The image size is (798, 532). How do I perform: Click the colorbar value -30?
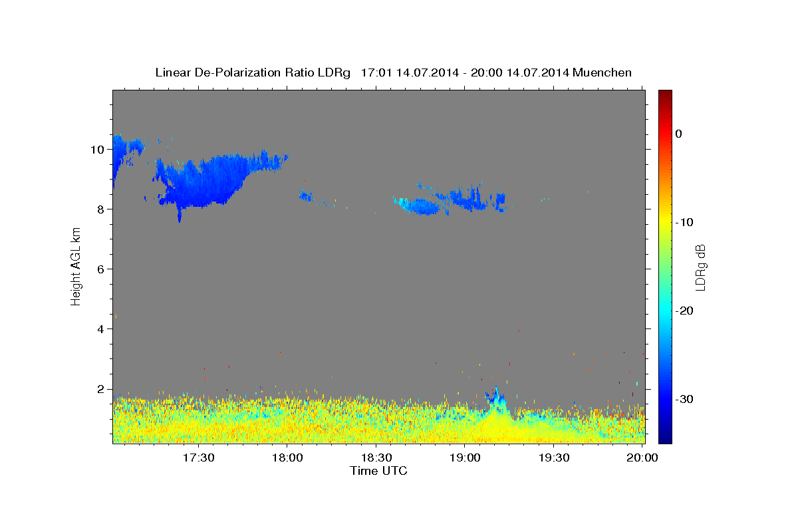click(x=684, y=399)
